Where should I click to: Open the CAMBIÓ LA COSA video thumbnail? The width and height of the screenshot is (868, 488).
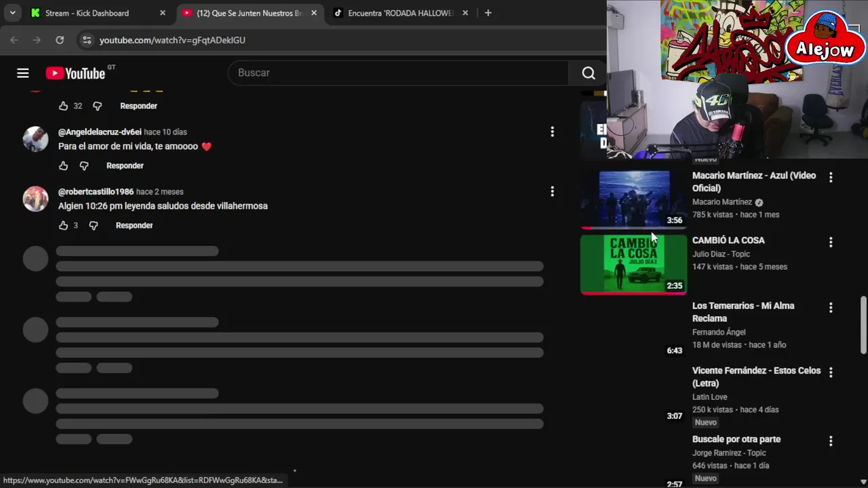point(634,264)
